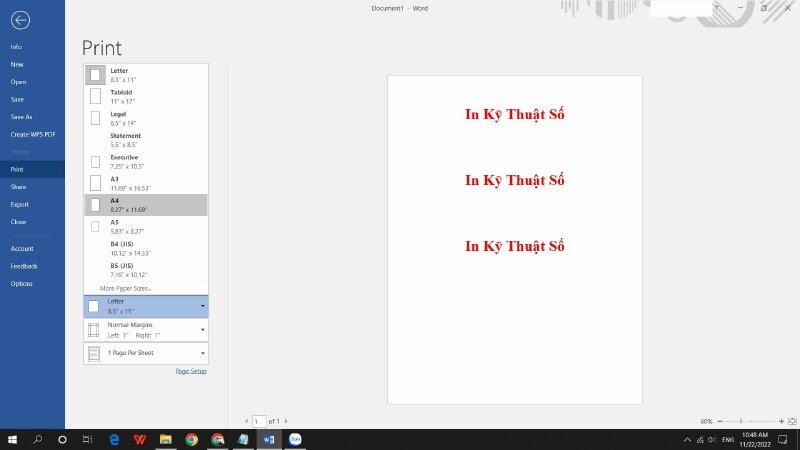Open Task View on the taskbar
Image resolution: width=800 pixels, height=450 pixels.
tap(88, 439)
